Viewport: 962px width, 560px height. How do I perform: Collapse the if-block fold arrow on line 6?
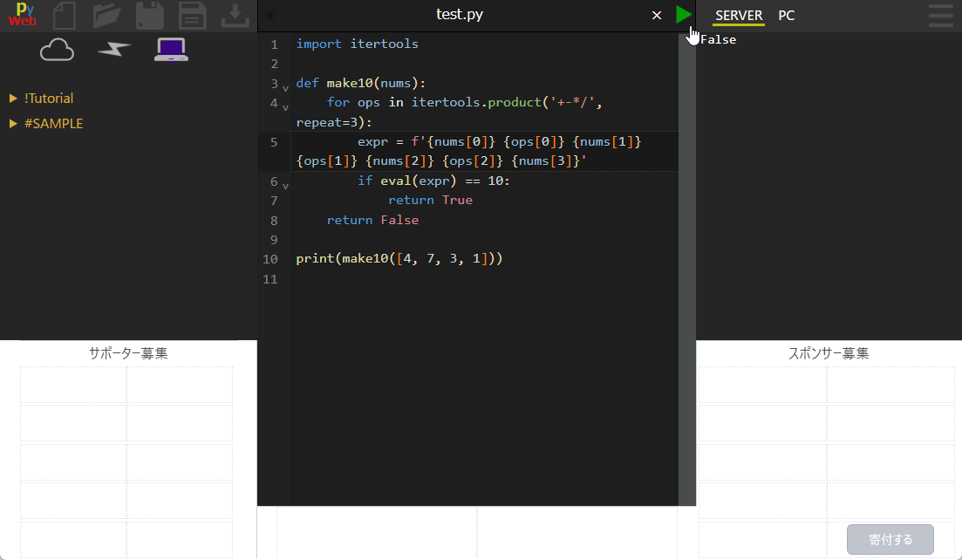pyautogui.click(x=285, y=186)
